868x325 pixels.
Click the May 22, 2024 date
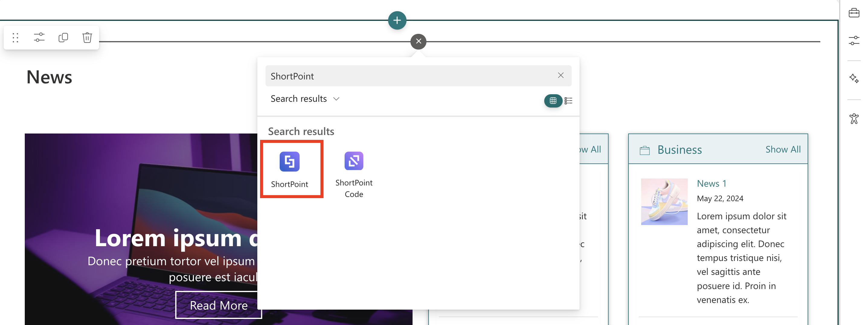point(720,198)
